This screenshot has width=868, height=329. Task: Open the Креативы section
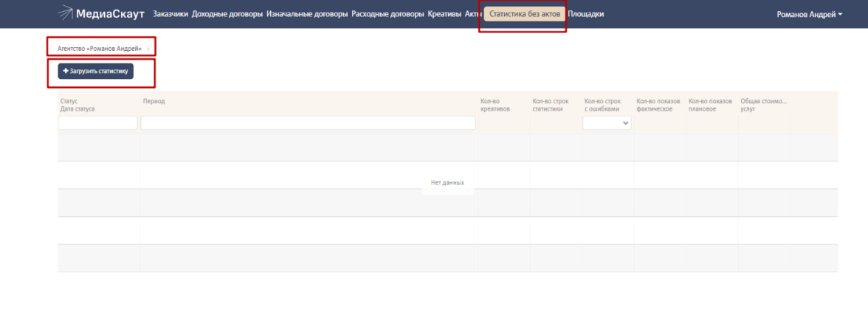tap(444, 14)
